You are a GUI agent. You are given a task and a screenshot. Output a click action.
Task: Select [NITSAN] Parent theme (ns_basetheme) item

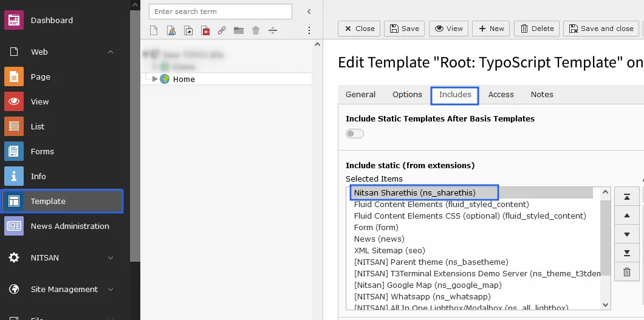[431, 262]
